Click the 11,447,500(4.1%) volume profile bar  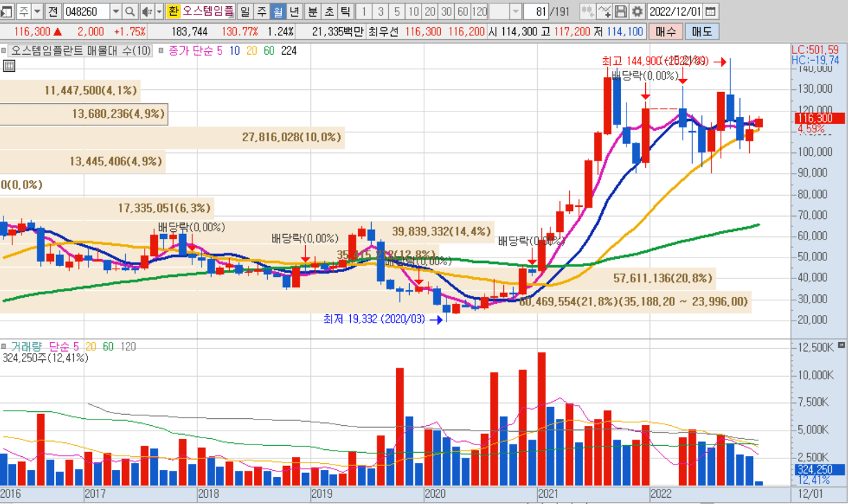(71, 90)
